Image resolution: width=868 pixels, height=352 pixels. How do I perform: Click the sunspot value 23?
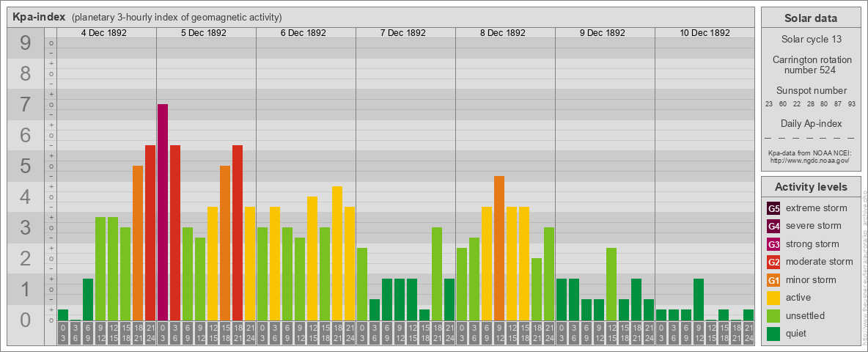pyautogui.click(x=769, y=105)
